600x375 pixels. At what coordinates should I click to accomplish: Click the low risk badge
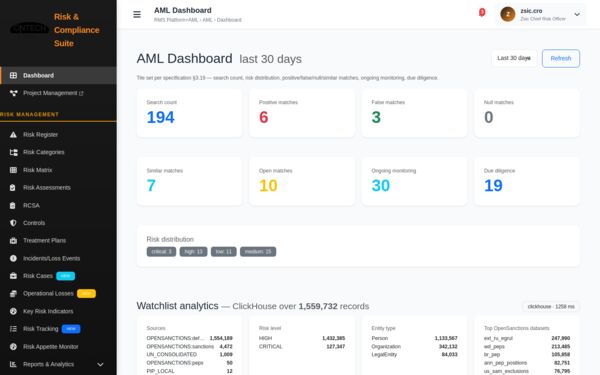223,251
